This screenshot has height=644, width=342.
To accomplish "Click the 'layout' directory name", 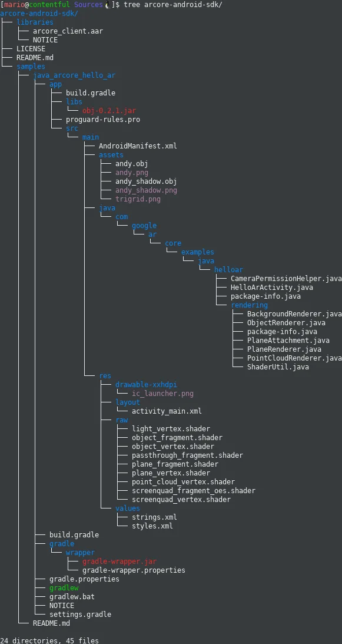I will point(128,403).
